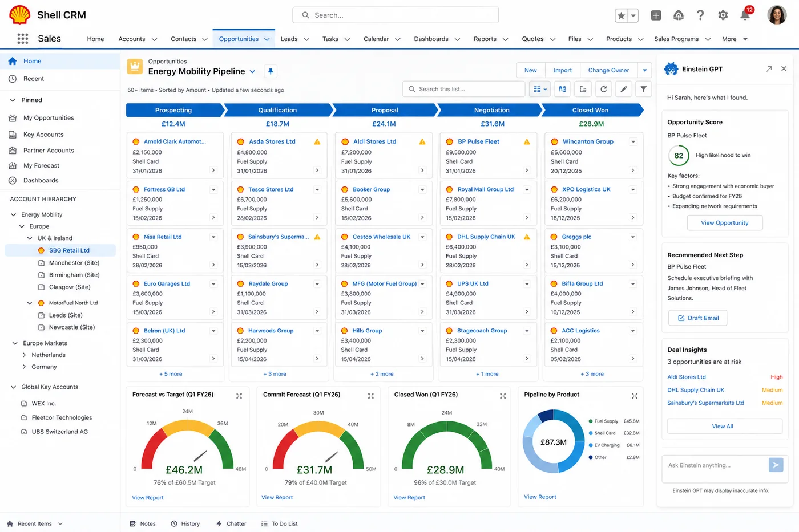Open History in utility bar
The image size is (799, 532).
tap(185, 523)
